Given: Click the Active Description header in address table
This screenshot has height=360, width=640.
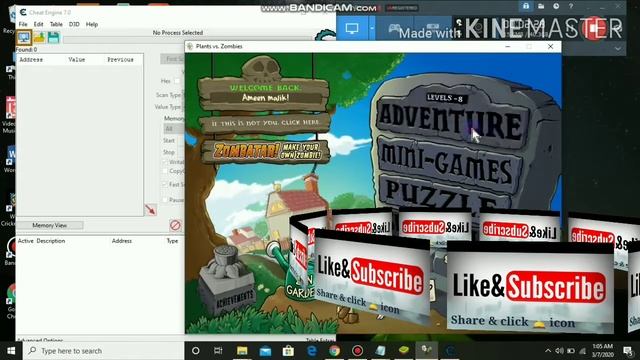Looking at the screenshot, I should point(41,241).
